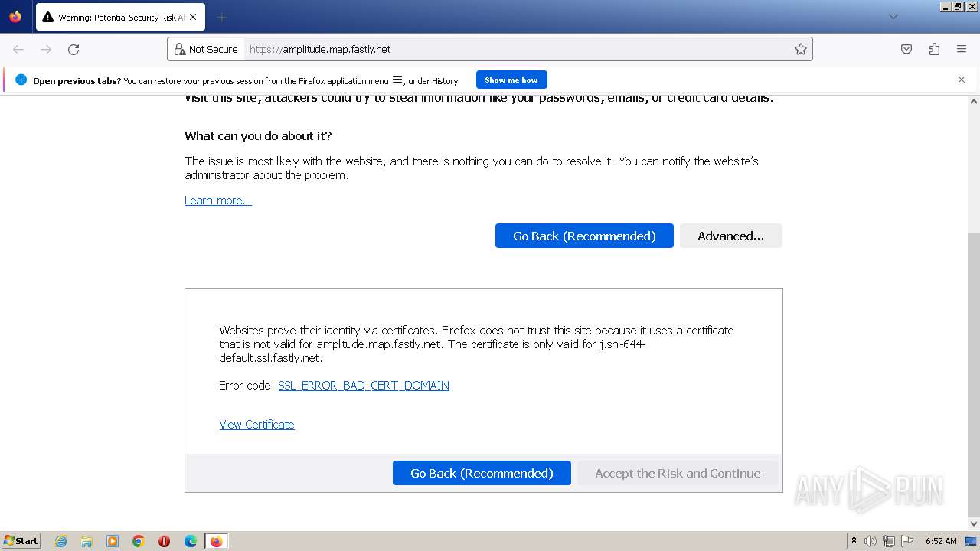Launch Google Chrome from taskbar

(139, 541)
